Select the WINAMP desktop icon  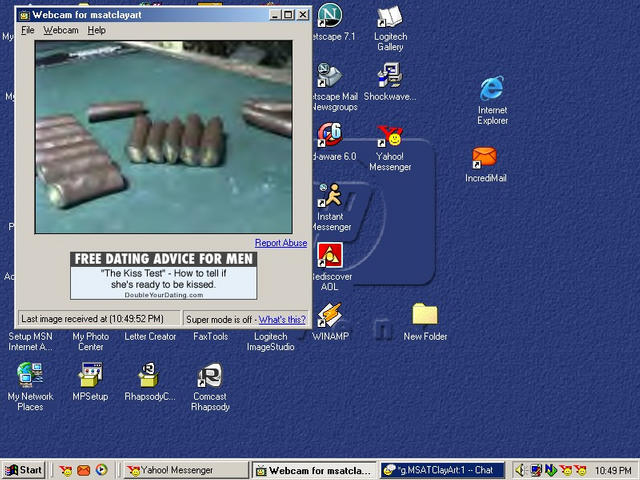click(330, 315)
